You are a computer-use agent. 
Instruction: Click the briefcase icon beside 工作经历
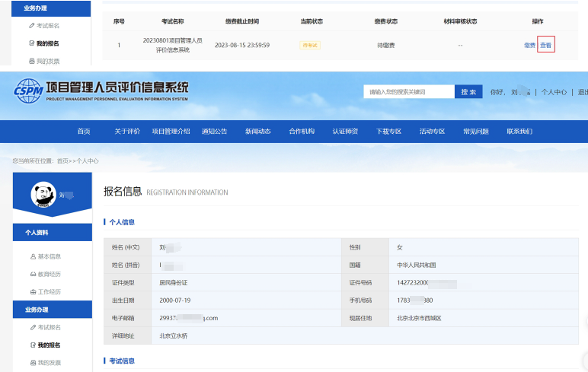(x=33, y=291)
